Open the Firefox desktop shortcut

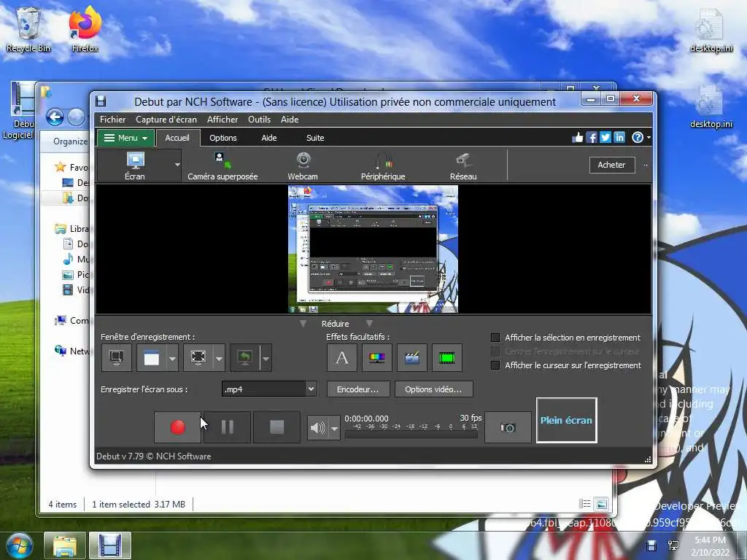tap(85, 29)
